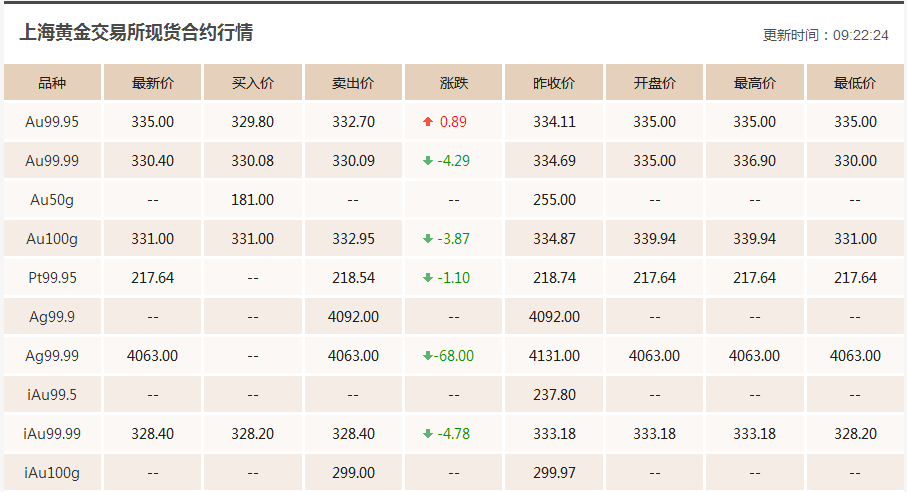Click the green down arrow for iAu99.99
The height and width of the screenshot is (492, 907).
[428, 434]
